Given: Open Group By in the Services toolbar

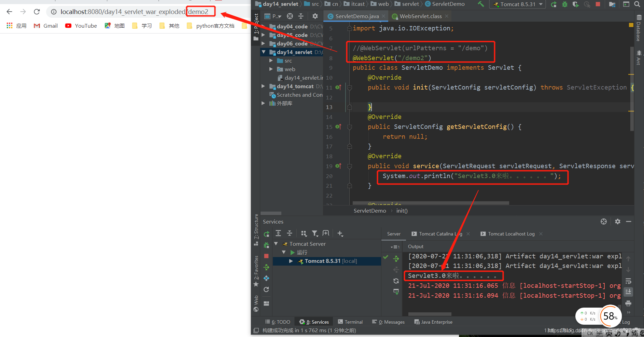Looking at the screenshot, I should point(304,233).
